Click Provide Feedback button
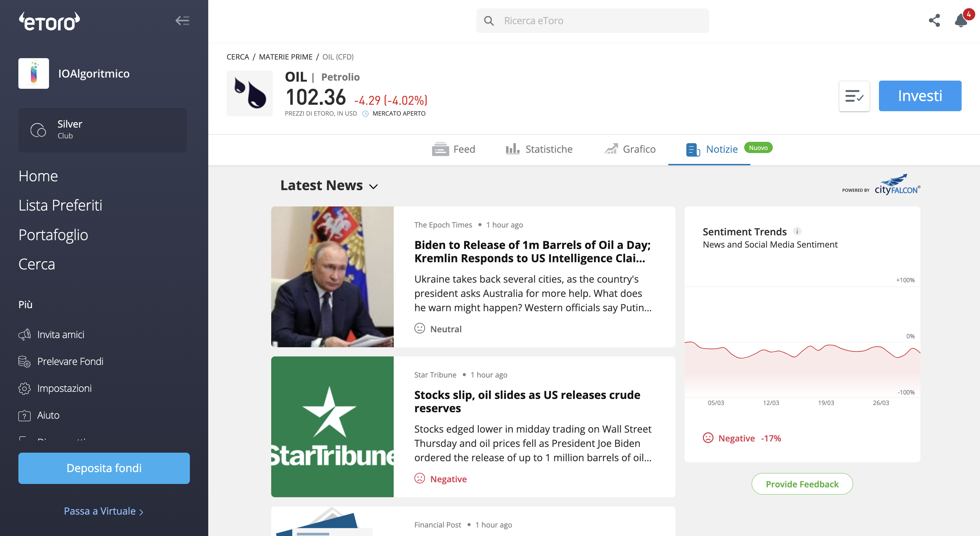Screen dimensions: 980x536 click(x=802, y=484)
